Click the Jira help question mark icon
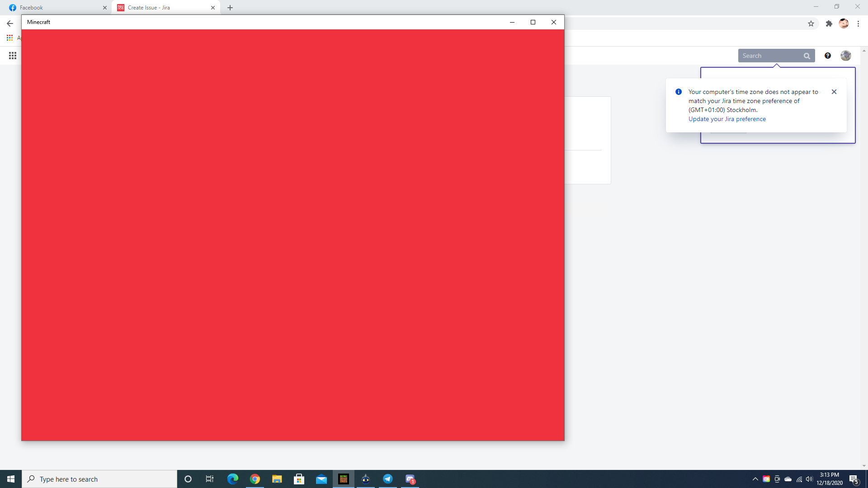Image resolution: width=868 pixels, height=488 pixels. coord(827,56)
